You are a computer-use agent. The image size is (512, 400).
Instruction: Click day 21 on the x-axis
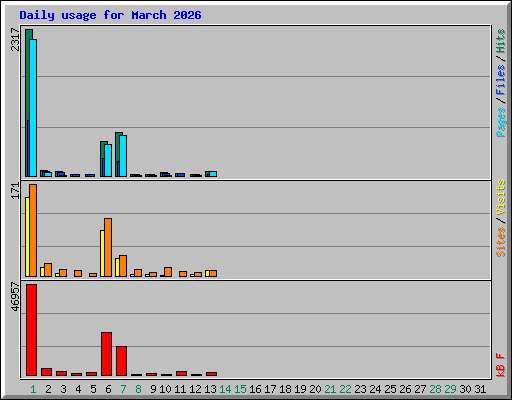[x=330, y=389]
